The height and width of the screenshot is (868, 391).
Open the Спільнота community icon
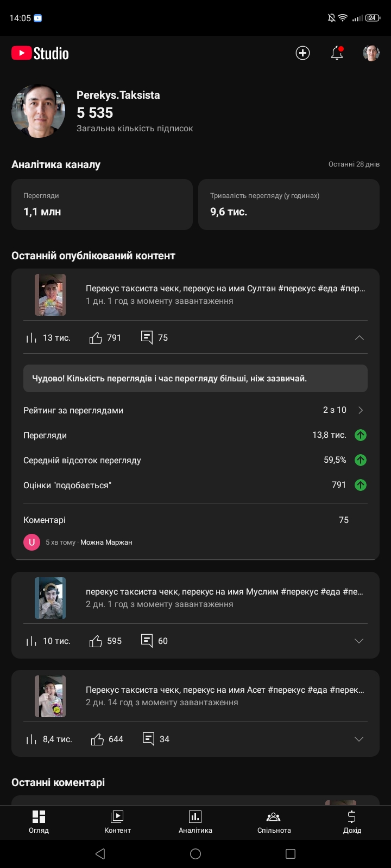274,816
